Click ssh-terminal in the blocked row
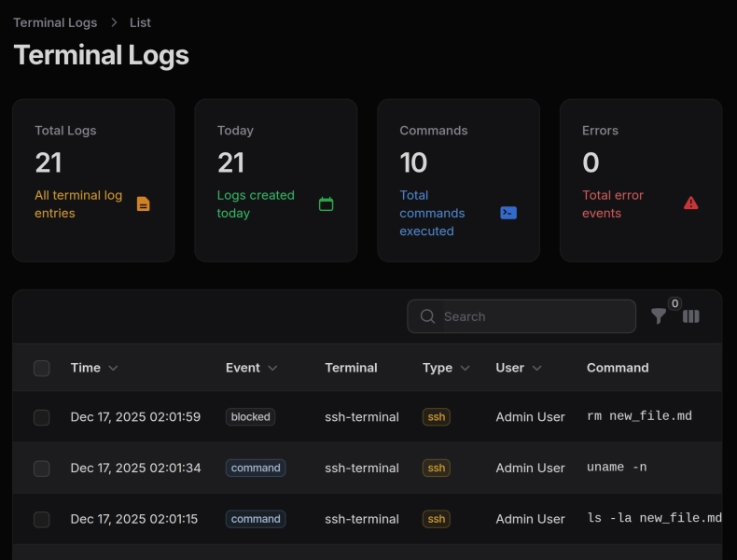Screen dimensions: 737x560 (362, 417)
